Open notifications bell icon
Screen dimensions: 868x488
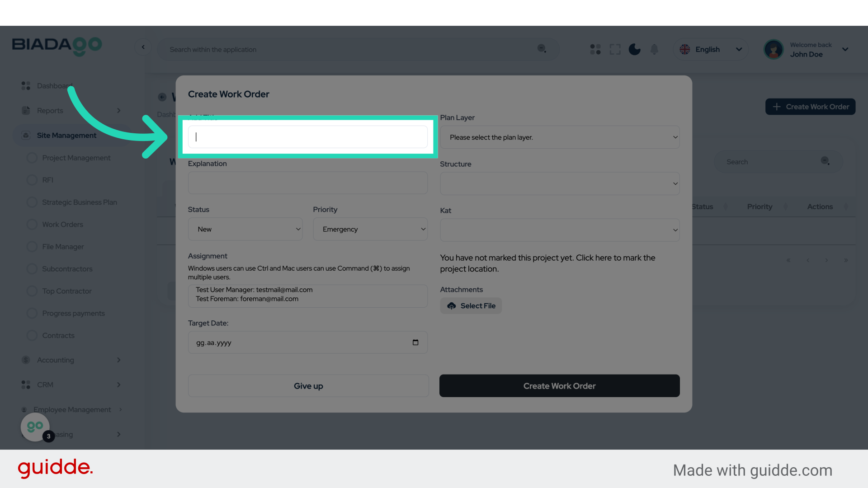point(654,49)
